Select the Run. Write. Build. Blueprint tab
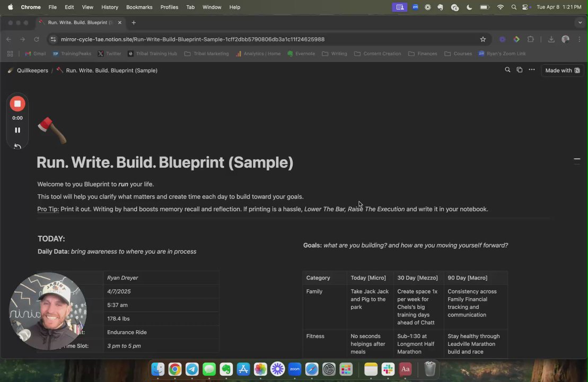The height and width of the screenshot is (382, 588). pyautogui.click(x=81, y=22)
